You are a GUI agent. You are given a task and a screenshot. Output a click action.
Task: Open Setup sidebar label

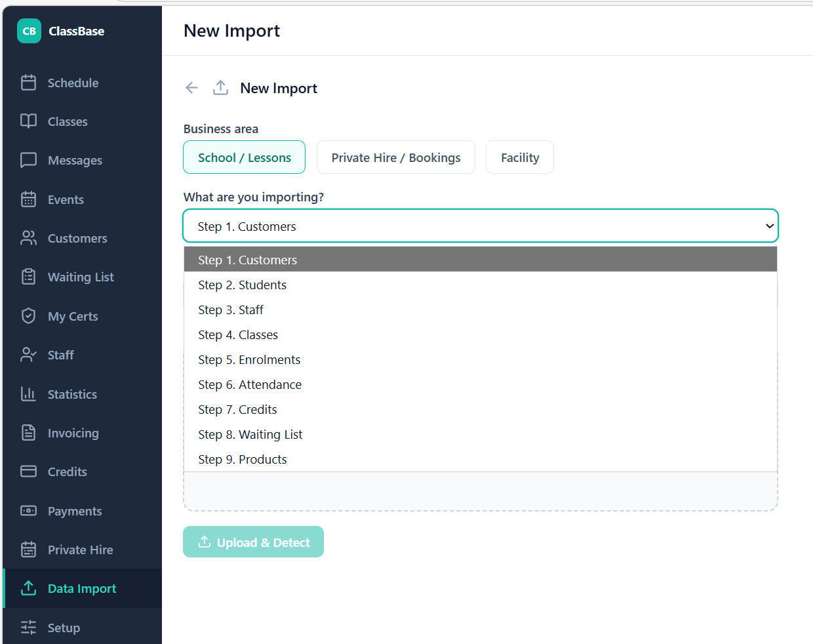pyautogui.click(x=64, y=628)
